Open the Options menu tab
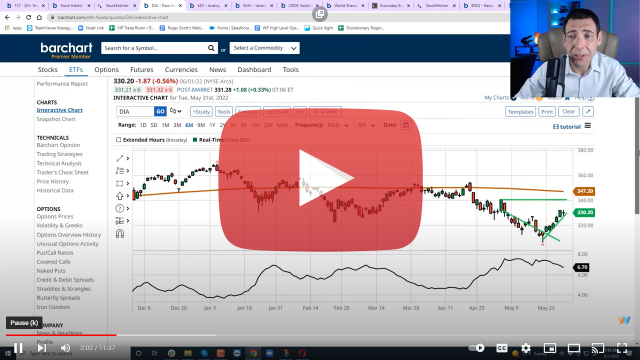This screenshot has width=640, height=360. coord(107,70)
